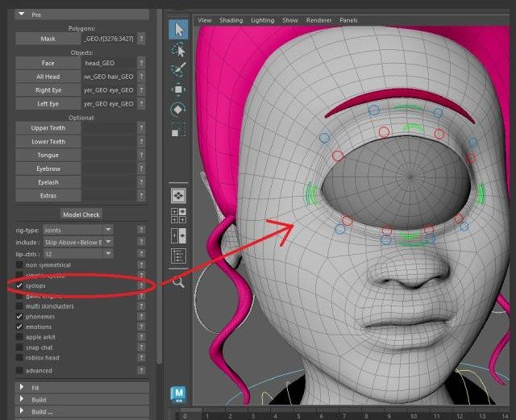Expand the Build ... section

pos(81,412)
